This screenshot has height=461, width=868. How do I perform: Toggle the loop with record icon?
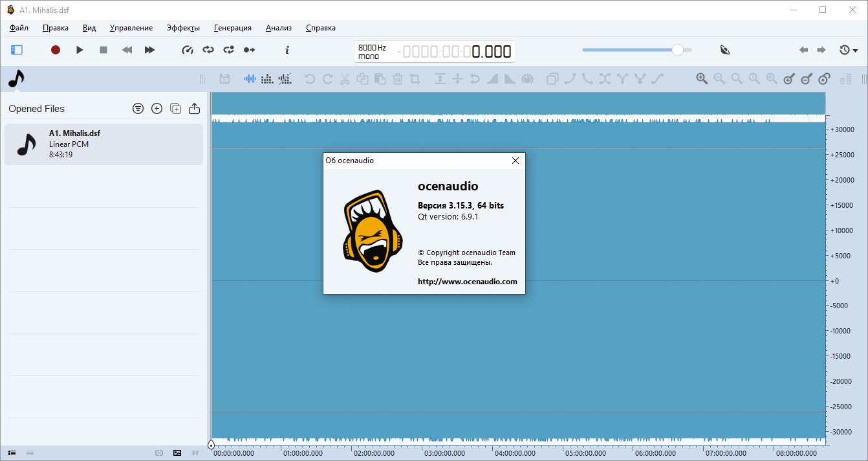[x=228, y=50]
